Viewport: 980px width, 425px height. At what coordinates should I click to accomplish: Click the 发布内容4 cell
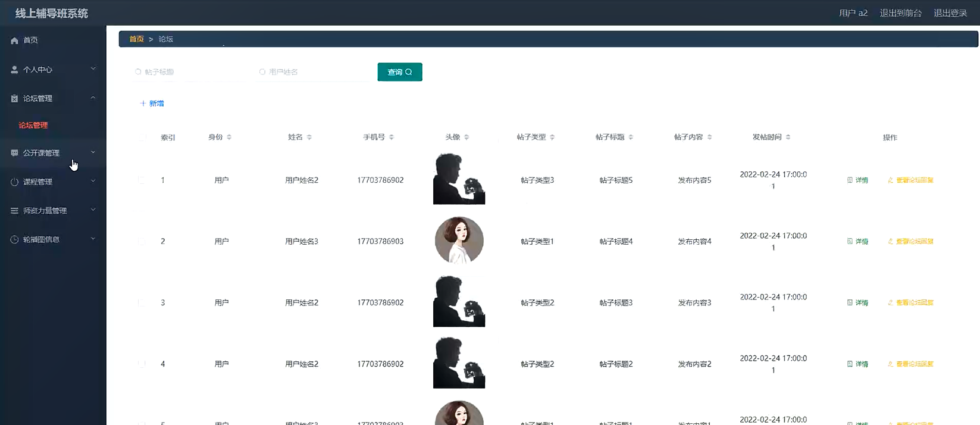coord(694,242)
